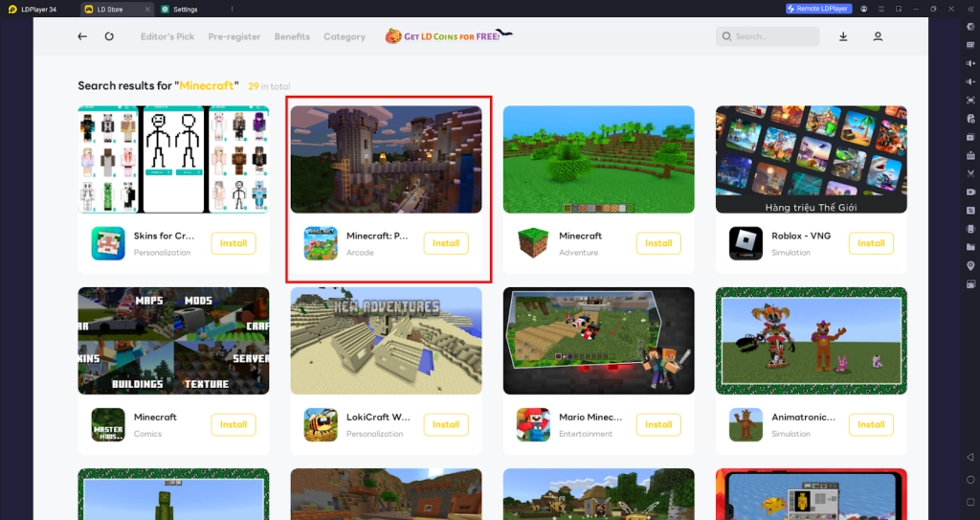
Task: Click the Remote LDPlayer button
Action: click(x=819, y=9)
